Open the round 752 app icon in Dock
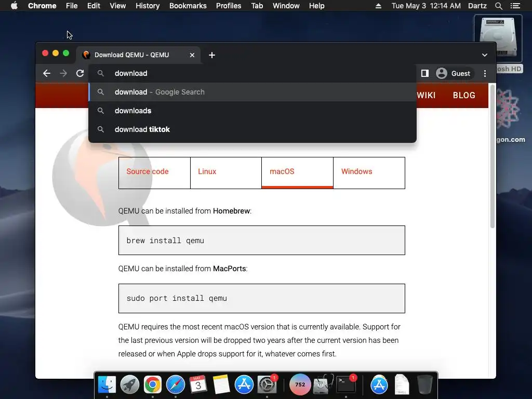532x399 pixels. point(300,384)
